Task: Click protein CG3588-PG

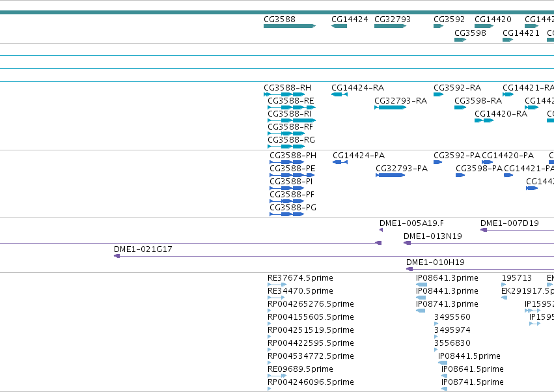Action: pos(287,214)
